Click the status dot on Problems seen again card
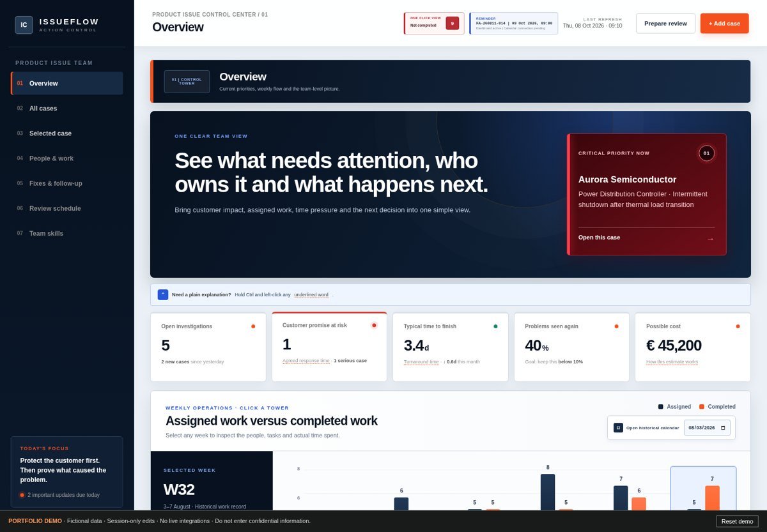The image size is (767, 532). (x=616, y=326)
